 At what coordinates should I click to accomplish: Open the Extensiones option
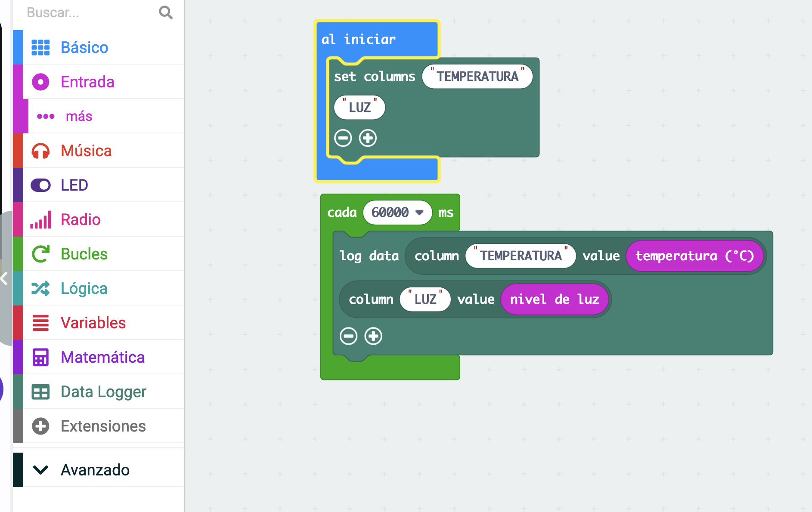point(103,426)
